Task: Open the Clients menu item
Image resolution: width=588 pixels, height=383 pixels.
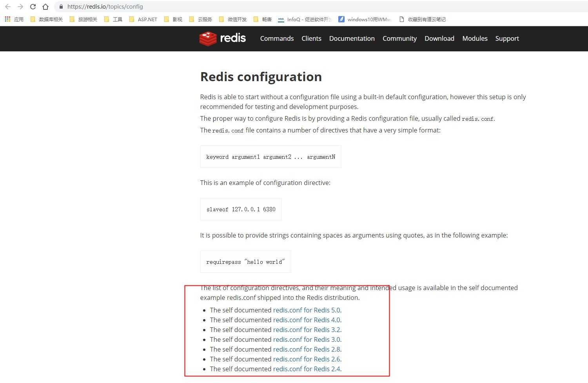Action: tap(311, 38)
